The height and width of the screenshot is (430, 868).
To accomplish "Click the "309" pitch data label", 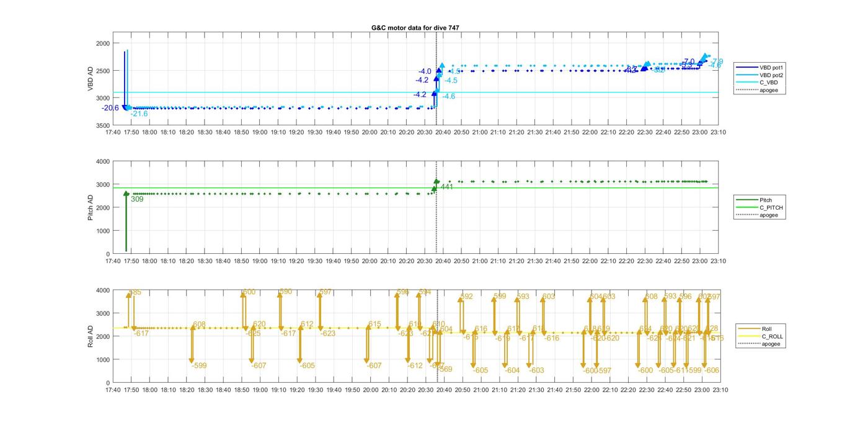I will [x=137, y=199].
